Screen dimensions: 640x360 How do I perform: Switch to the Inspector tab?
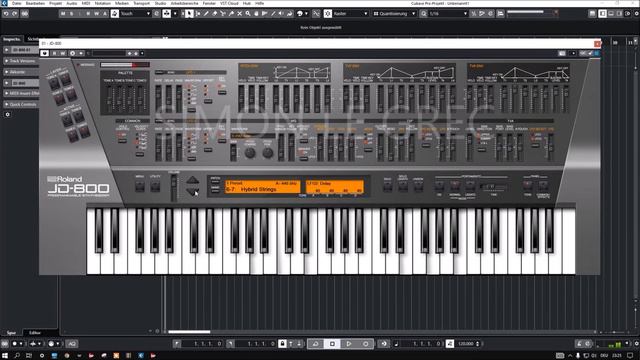[11, 39]
